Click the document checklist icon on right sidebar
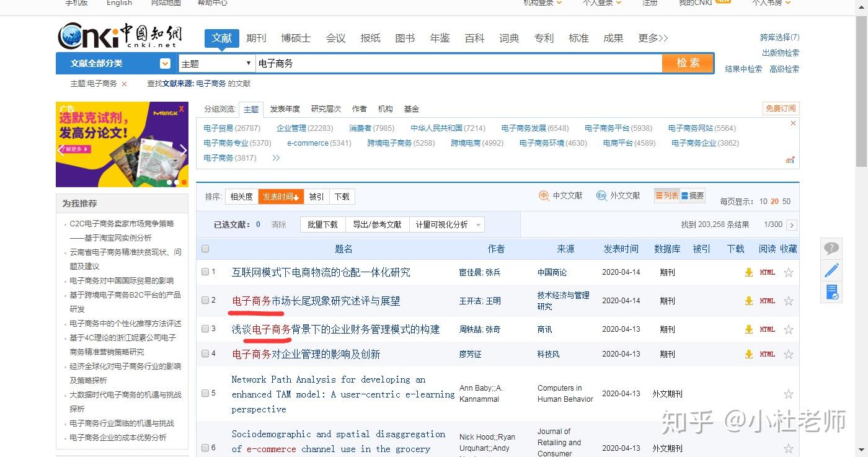The width and height of the screenshot is (868, 457). [x=831, y=292]
